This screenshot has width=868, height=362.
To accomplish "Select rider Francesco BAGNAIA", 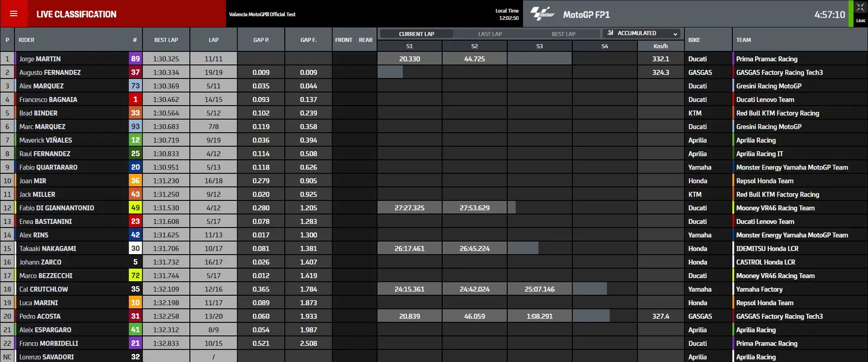I will [x=48, y=99].
